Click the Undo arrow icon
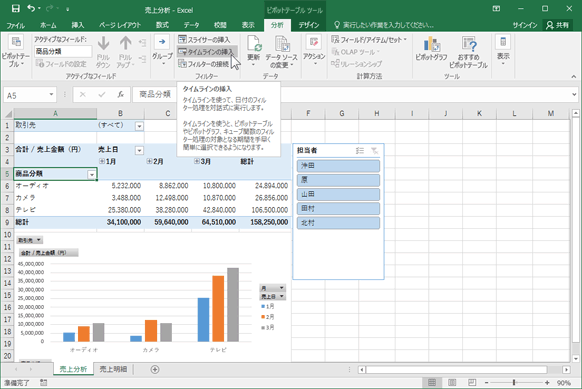Image resolution: width=582 pixels, height=389 pixels. [x=31, y=9]
